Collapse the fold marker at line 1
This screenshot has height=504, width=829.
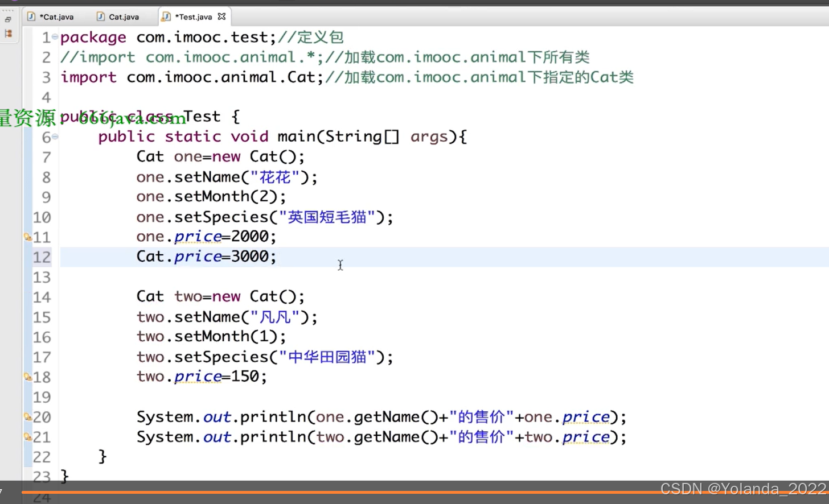pos(55,37)
